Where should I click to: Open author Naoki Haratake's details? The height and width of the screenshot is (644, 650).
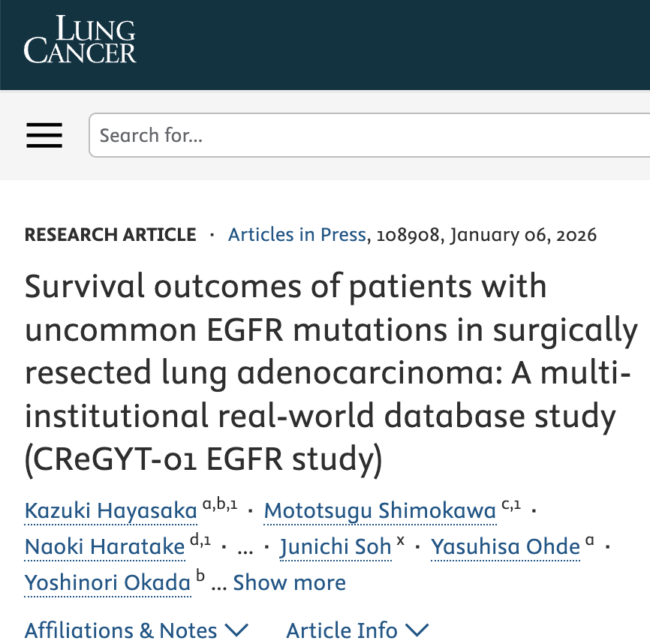coord(104,546)
